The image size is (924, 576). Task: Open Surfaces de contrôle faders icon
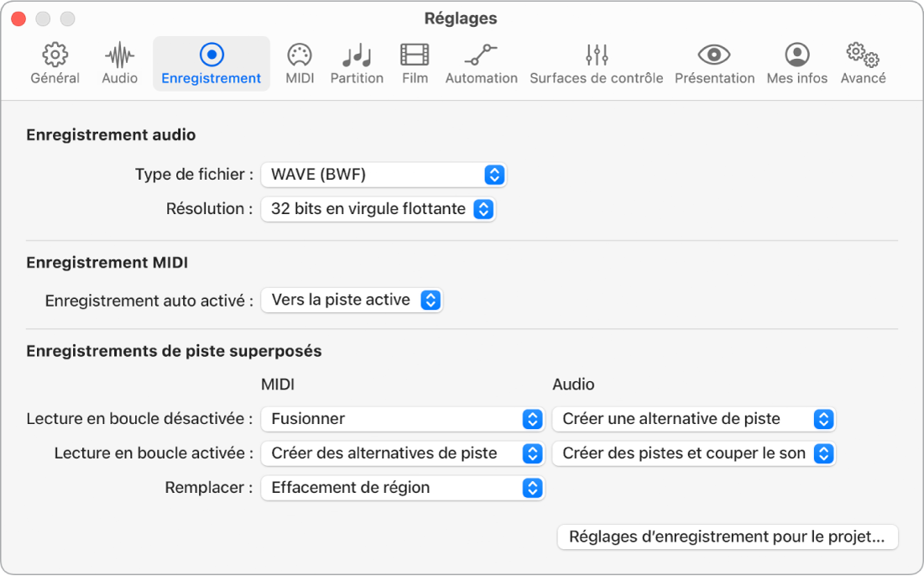click(596, 56)
